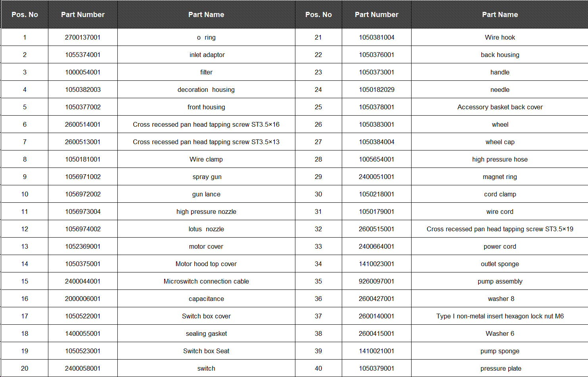
Task: Select part number 1050182029 for needle
Action: (x=377, y=89)
